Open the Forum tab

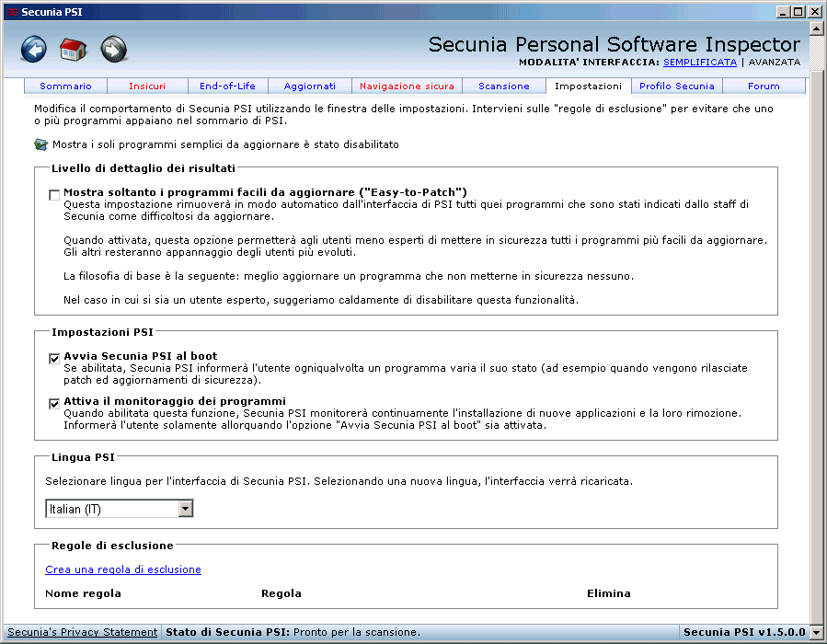[764, 86]
